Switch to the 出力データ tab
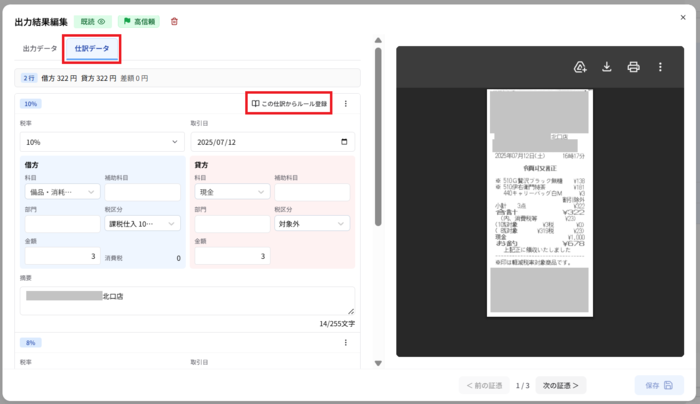The image size is (700, 404). click(40, 48)
